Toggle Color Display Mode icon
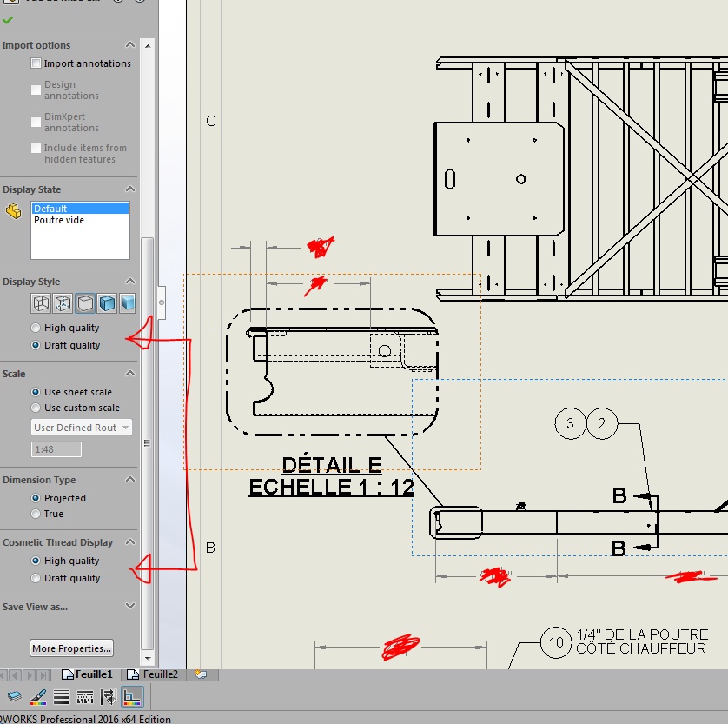Screen dimensions: 728x724 132,696
